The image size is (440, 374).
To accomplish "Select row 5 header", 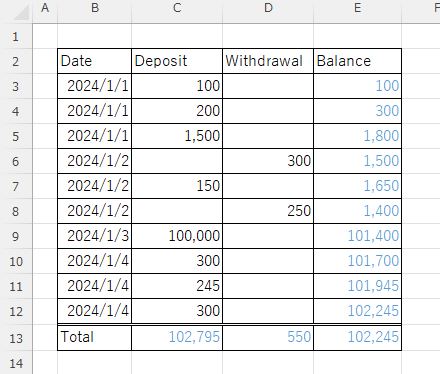I will [16, 136].
